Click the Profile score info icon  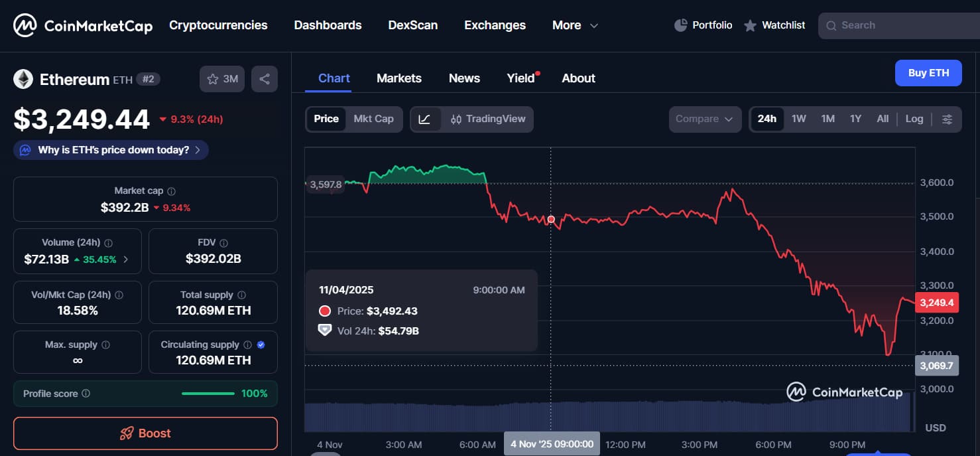pos(86,394)
